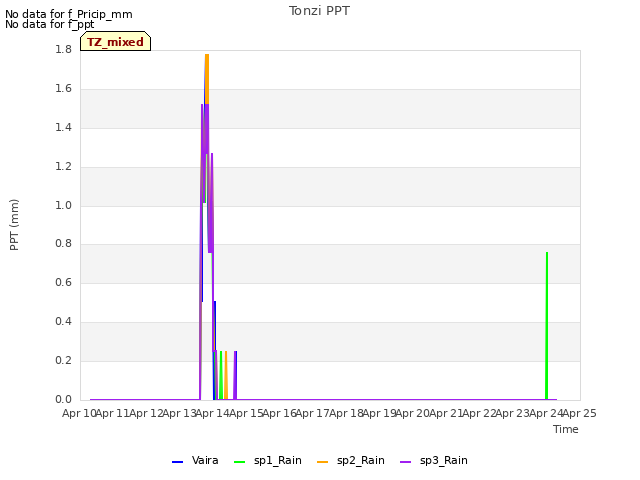Image resolution: width=640 pixels, height=480 pixels.
Task: Select the Tonzi PPT chart title
Action: tap(319, 11)
